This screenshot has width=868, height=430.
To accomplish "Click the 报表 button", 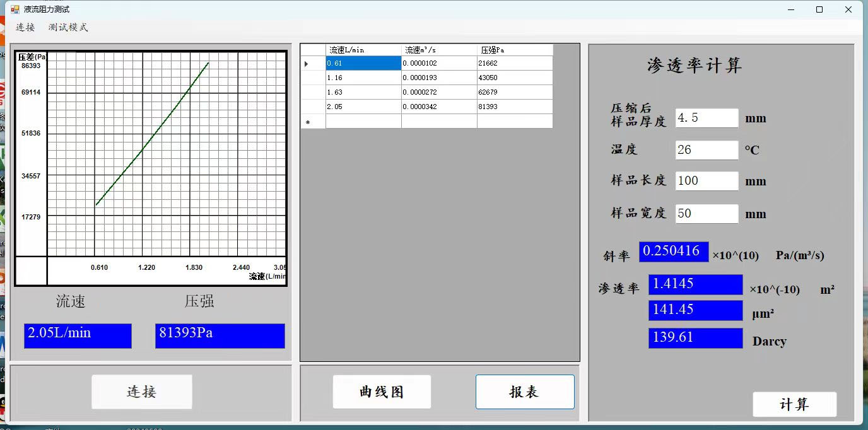I will (x=524, y=392).
